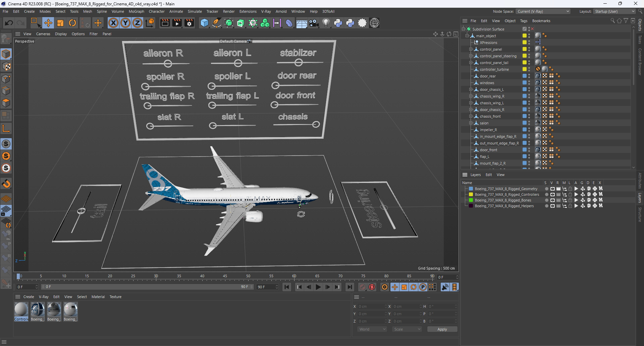Image resolution: width=644 pixels, height=346 pixels.
Task: Open Object Manager Bookmarks menu
Action: tap(541, 21)
